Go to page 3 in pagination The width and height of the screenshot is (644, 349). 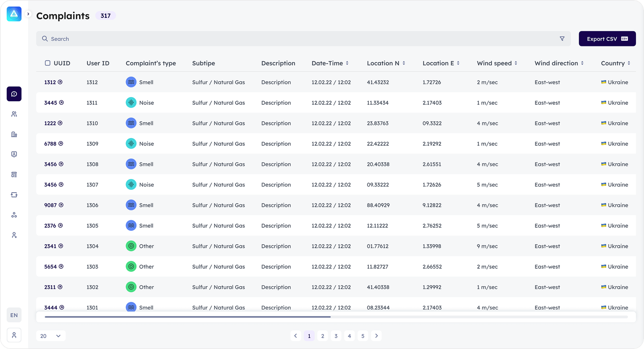click(336, 336)
